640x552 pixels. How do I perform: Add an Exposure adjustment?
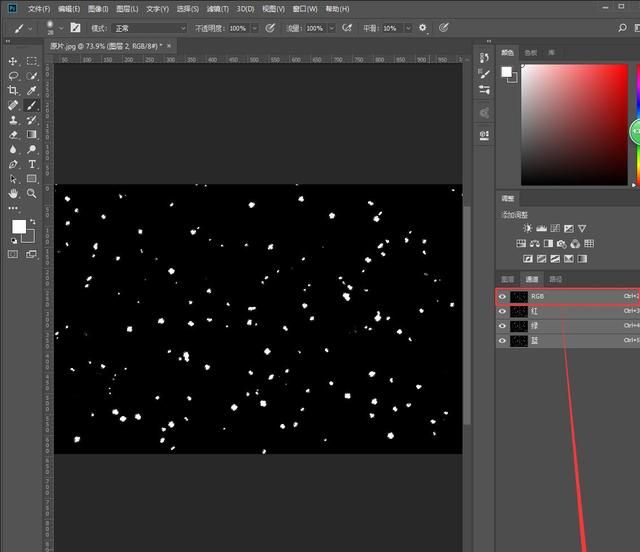tap(569, 228)
